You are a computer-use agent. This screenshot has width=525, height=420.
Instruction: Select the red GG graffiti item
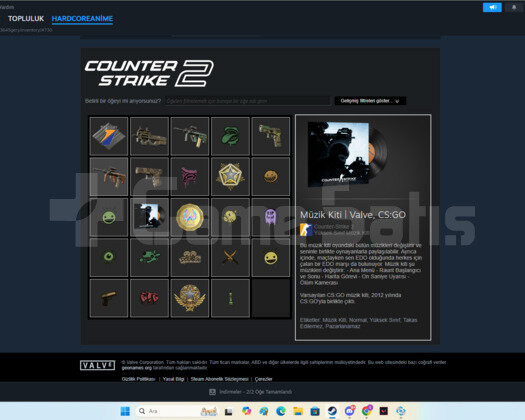[149, 298]
